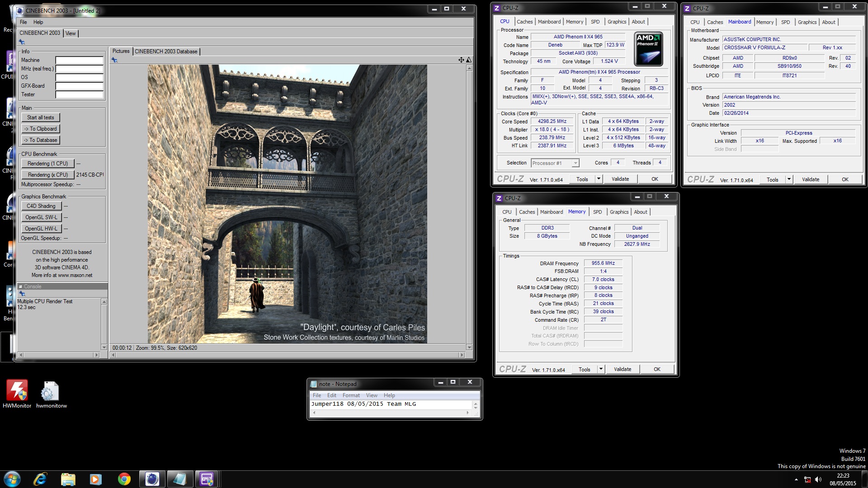Open the File menu in CINEBENCH
The width and height of the screenshot is (868, 488).
coord(24,22)
